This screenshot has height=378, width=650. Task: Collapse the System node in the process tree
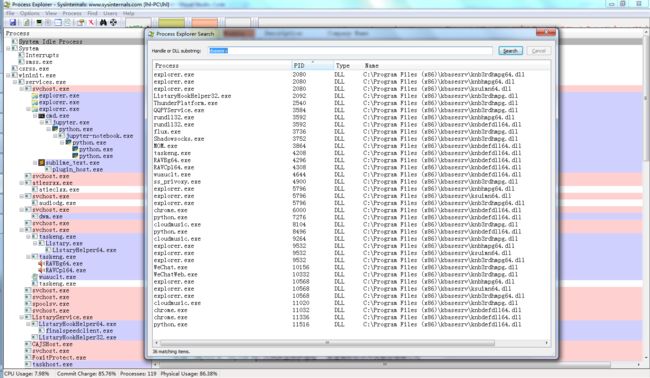pos(8,48)
